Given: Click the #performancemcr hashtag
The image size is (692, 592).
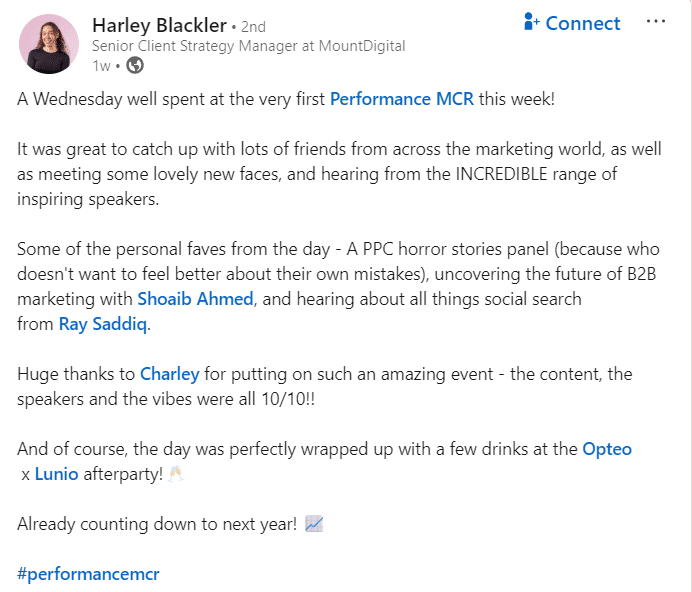Looking at the screenshot, I should pos(88,574).
